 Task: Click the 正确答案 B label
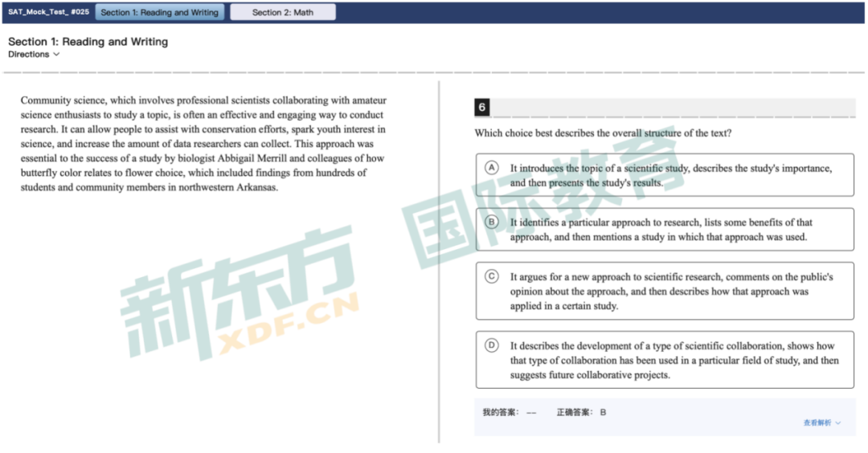tap(581, 412)
